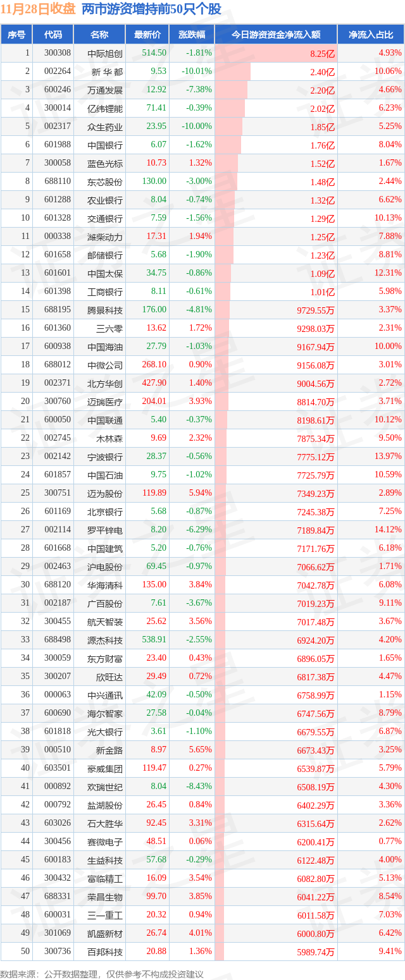Select the 净流入占比 column header
This screenshot has height=980, width=405.
pyautogui.click(x=371, y=35)
